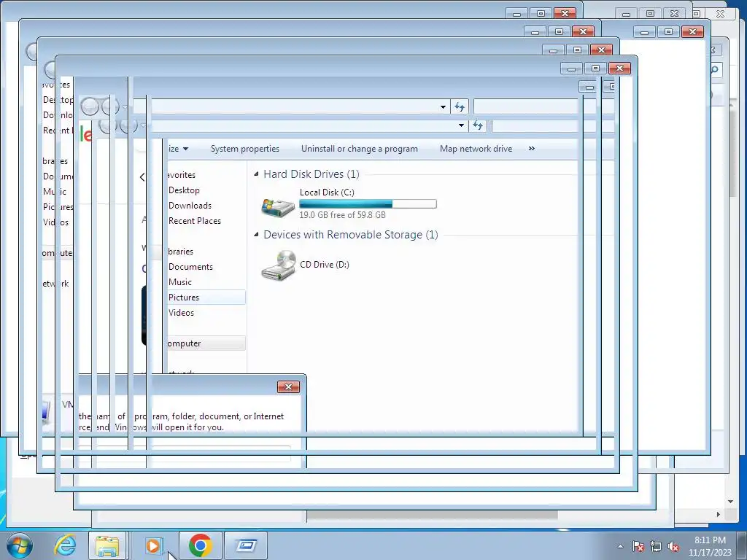Select Documents in front window navigation

[190, 267]
